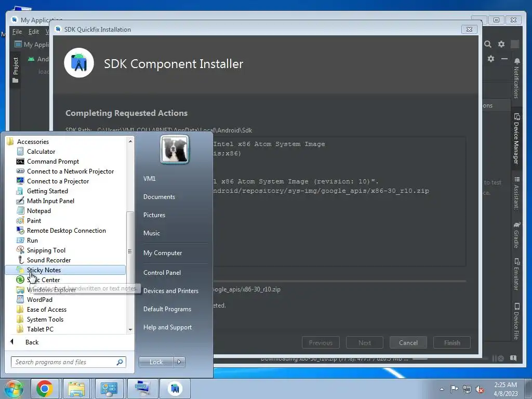532x399 pixels.
Task: Open Music from the Start menu
Action: 151,233
